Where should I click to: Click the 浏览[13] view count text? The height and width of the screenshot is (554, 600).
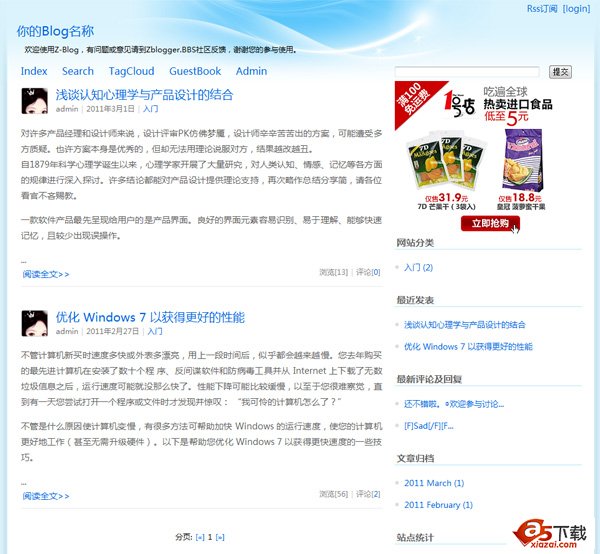[x=334, y=272]
